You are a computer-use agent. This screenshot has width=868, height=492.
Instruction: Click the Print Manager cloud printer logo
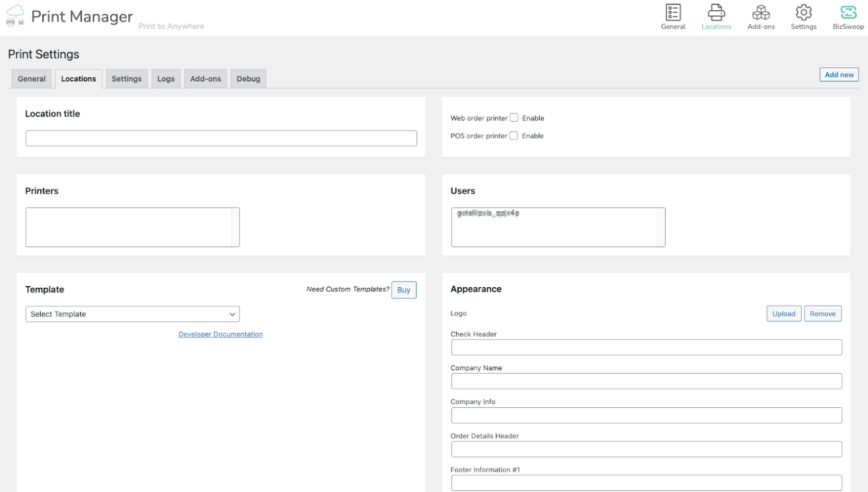15,16
